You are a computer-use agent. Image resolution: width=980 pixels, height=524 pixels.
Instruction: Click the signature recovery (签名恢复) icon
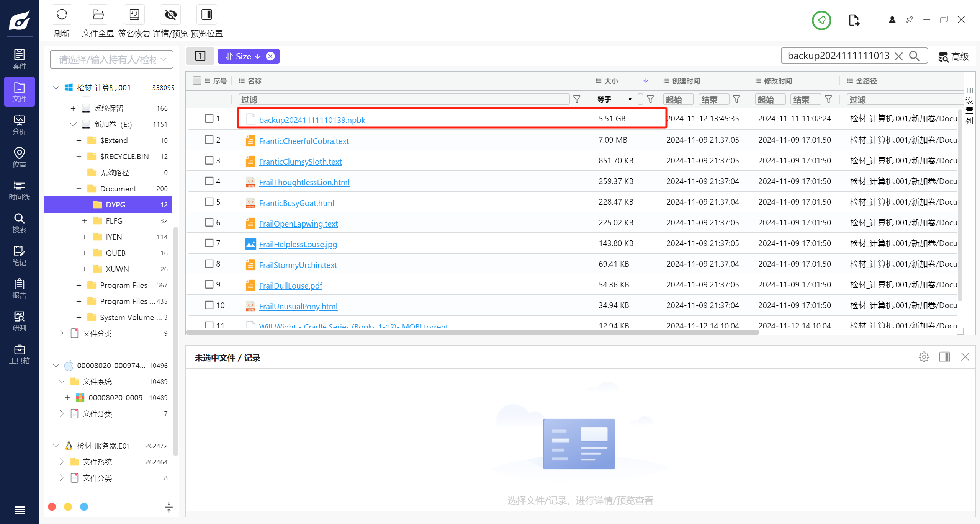tap(134, 15)
